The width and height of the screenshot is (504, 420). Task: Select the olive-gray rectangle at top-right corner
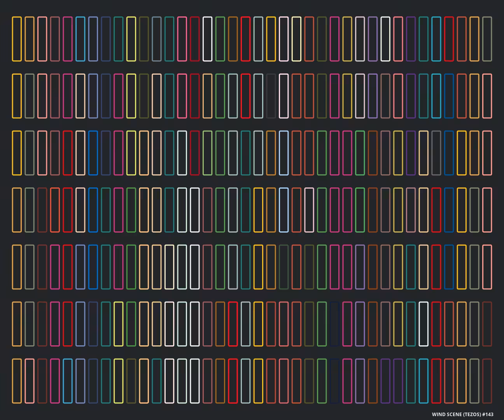(x=487, y=39)
